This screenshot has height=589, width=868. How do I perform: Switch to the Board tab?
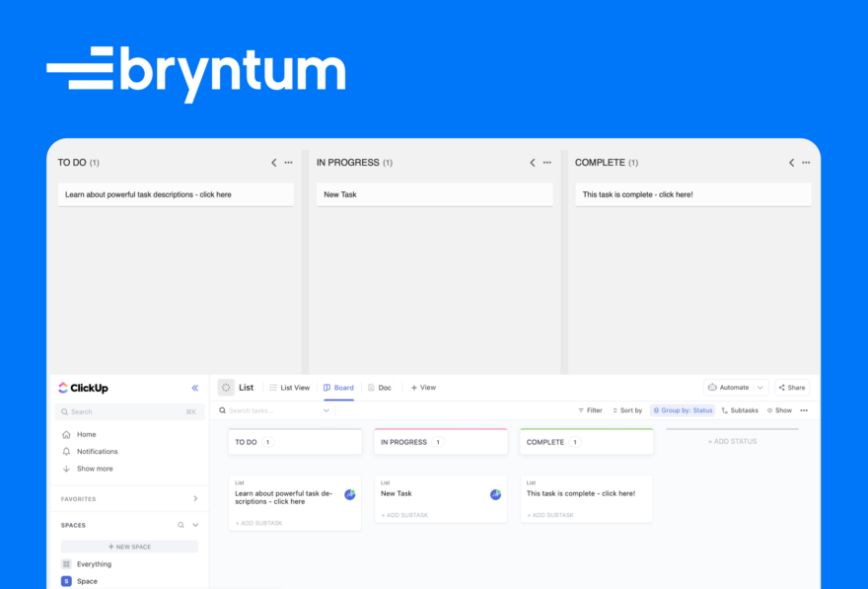pos(338,388)
